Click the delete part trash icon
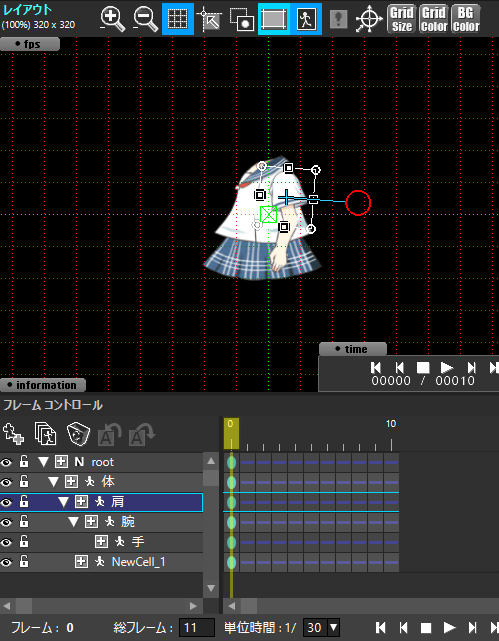Image resolution: width=499 pixels, height=641 pixels. click(78, 434)
